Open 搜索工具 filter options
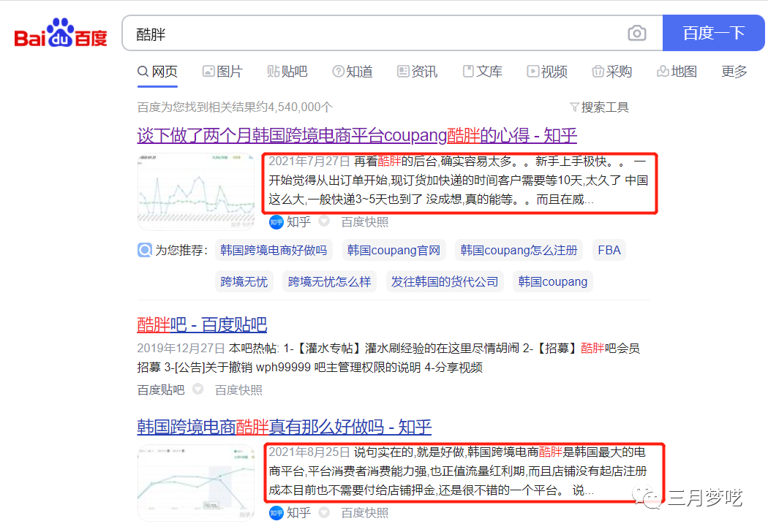768x532 pixels. [600, 107]
